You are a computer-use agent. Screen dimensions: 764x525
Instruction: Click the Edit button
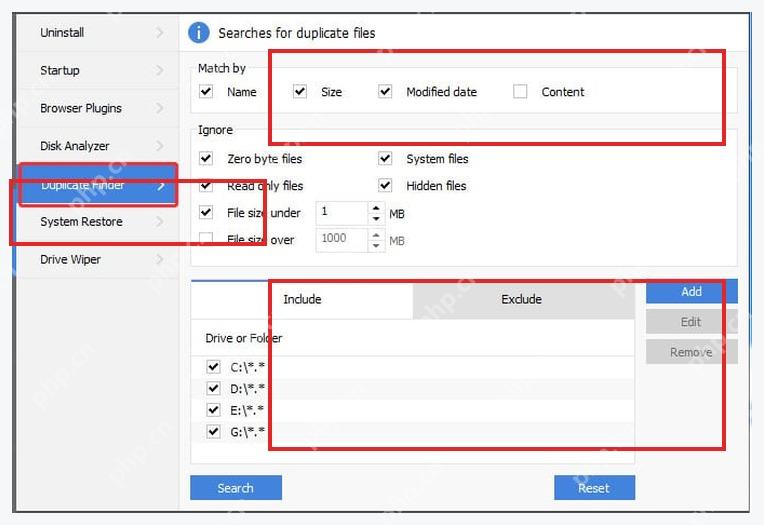coord(691,322)
